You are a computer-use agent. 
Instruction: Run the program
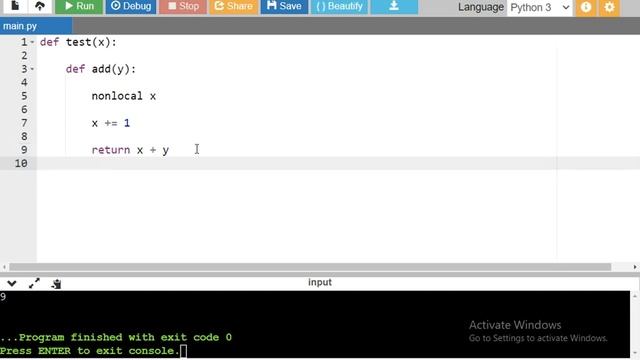79,6
